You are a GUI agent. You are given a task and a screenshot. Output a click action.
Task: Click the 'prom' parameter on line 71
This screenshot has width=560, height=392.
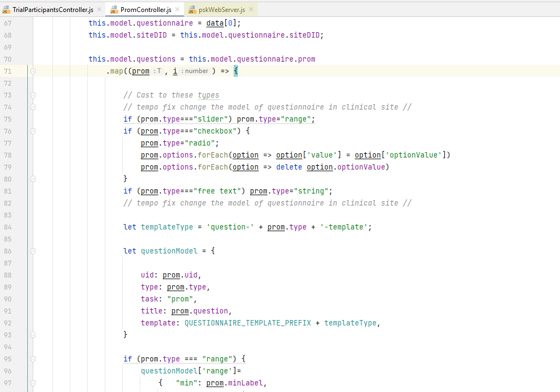tap(141, 71)
